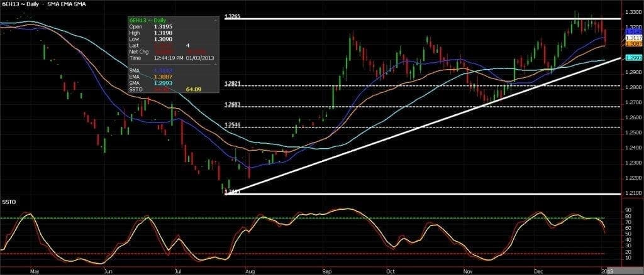Collapse the indicators section above the SMA rows
The width and height of the screenshot is (644, 275).
click(x=216, y=65)
